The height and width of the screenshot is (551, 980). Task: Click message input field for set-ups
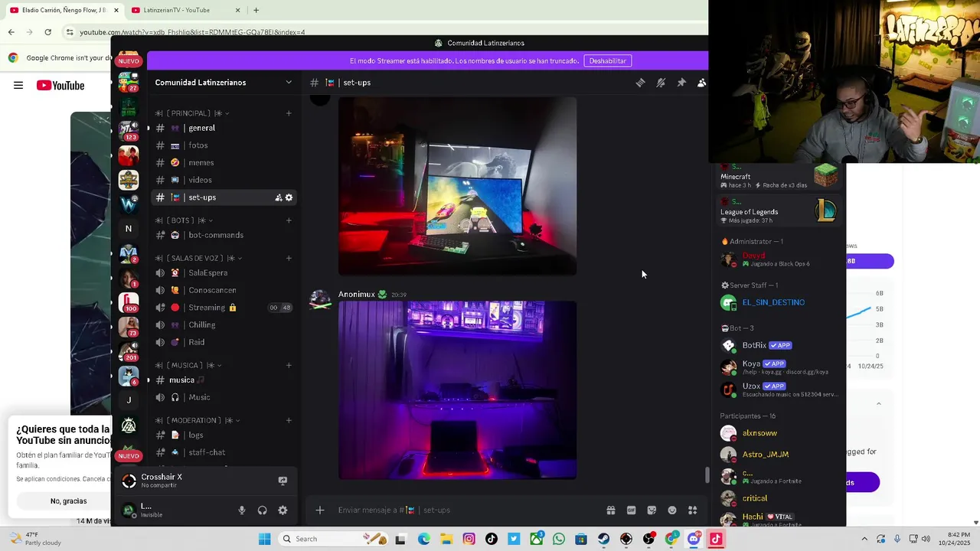pos(467,510)
